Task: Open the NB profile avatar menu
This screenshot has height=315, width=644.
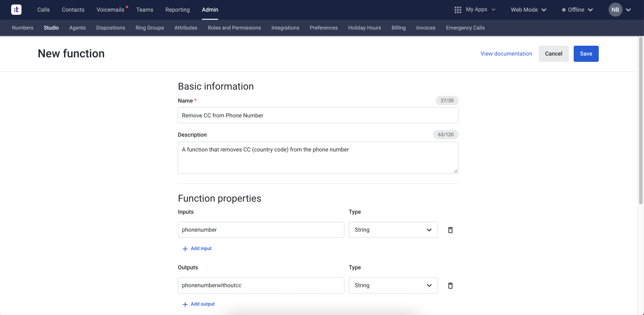Action: coord(616,9)
